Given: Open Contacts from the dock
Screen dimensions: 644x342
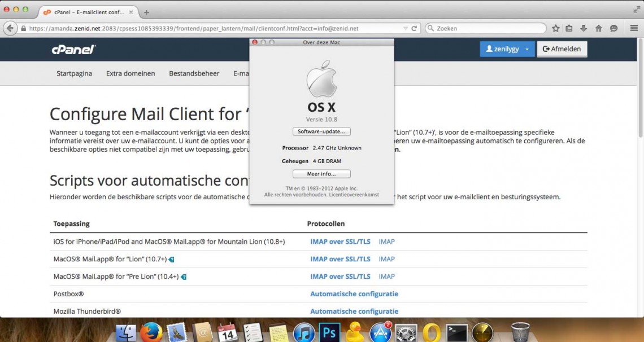Looking at the screenshot, I should tap(202, 332).
